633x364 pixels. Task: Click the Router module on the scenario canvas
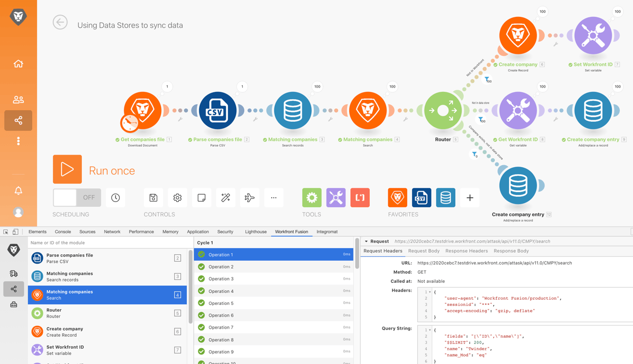pyautogui.click(x=442, y=111)
